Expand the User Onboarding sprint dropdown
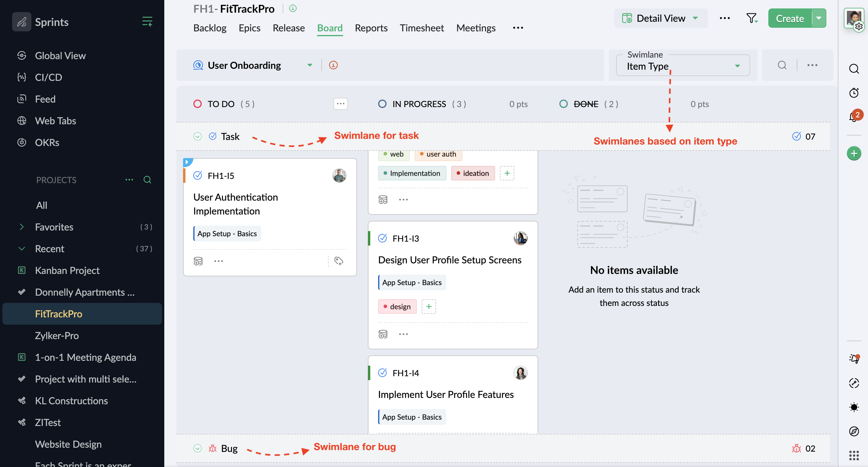The width and height of the screenshot is (868, 467). [310, 65]
